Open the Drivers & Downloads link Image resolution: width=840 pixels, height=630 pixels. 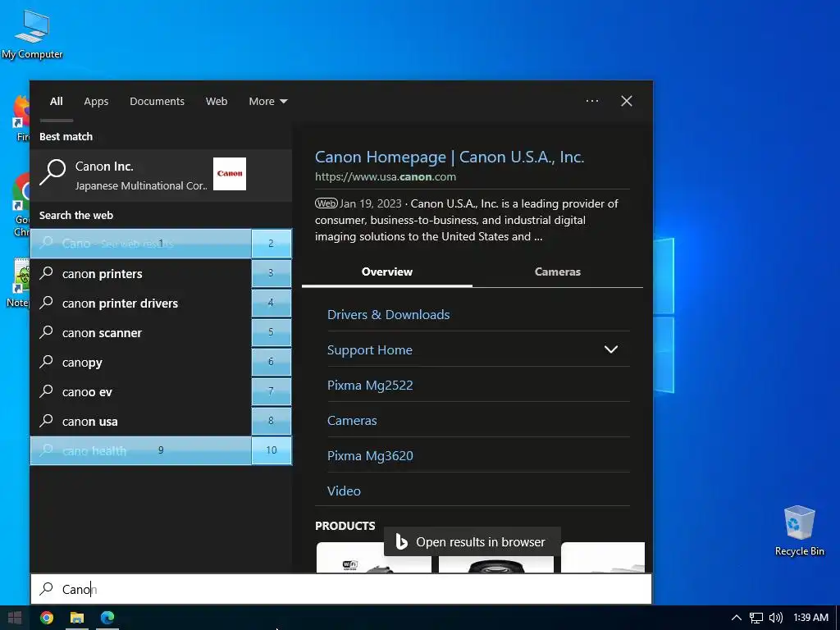(x=388, y=314)
